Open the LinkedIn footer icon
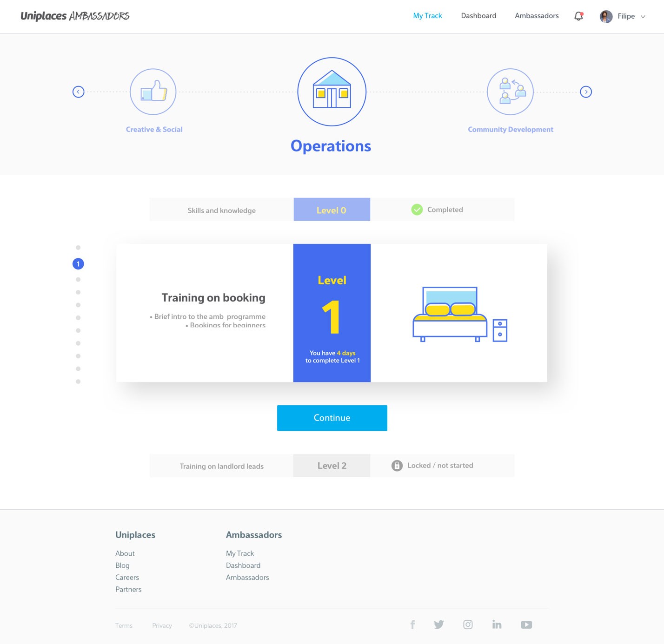The height and width of the screenshot is (644, 664). pyautogui.click(x=497, y=624)
